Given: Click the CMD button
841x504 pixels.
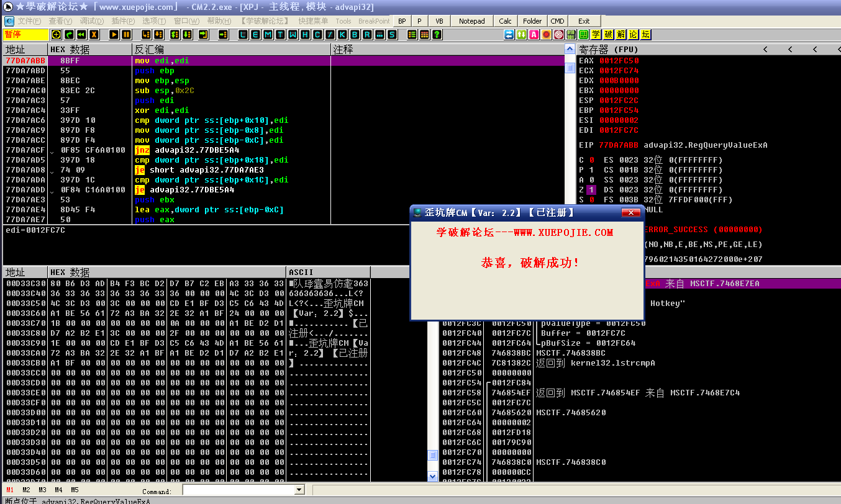Looking at the screenshot, I should 557,21.
